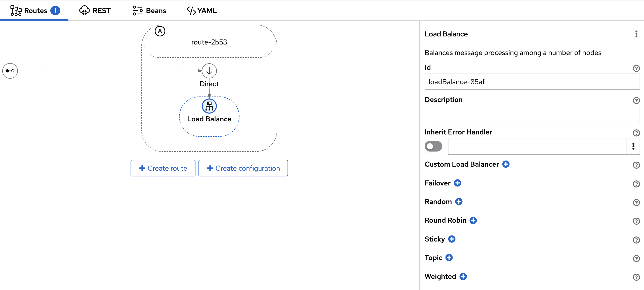Add a Failover configuration with plus icon
This screenshot has height=290, width=644.
pos(458,183)
